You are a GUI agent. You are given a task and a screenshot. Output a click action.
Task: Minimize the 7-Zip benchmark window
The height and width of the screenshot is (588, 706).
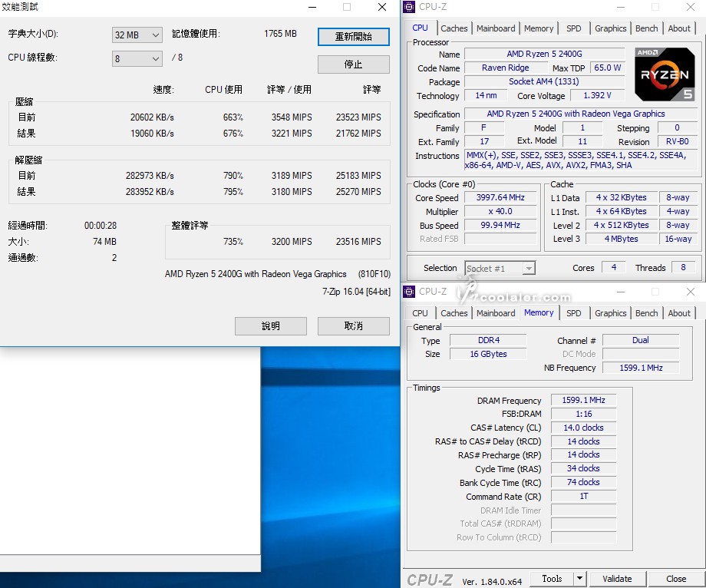click(x=312, y=7)
